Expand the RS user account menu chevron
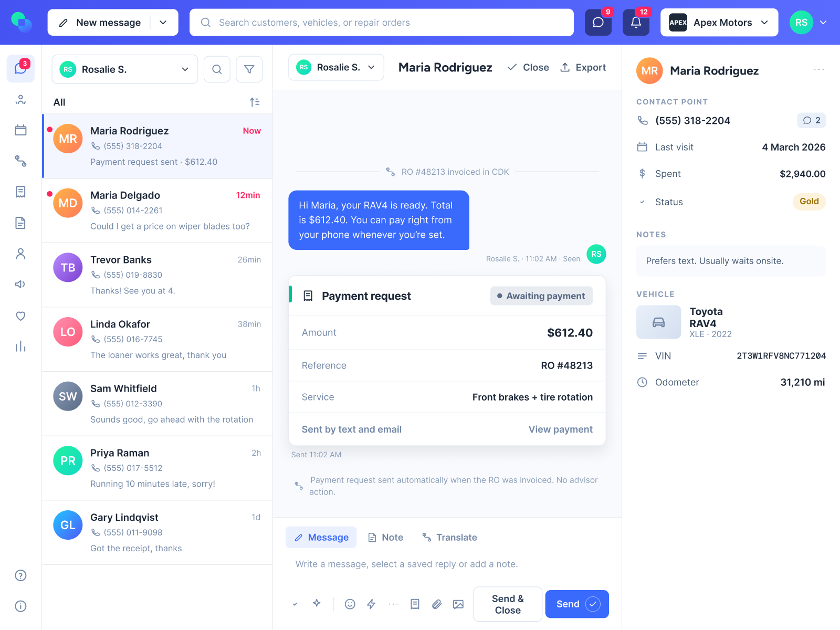 click(x=823, y=23)
